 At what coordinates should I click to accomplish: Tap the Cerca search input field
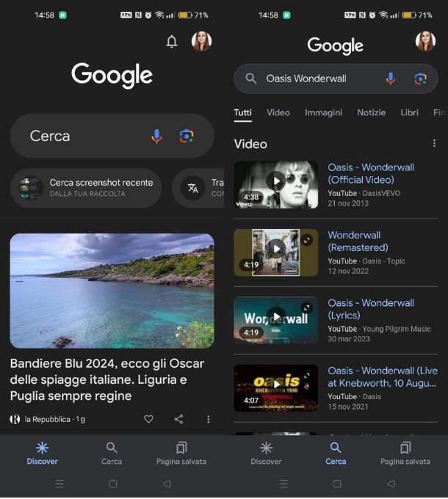pos(112,136)
